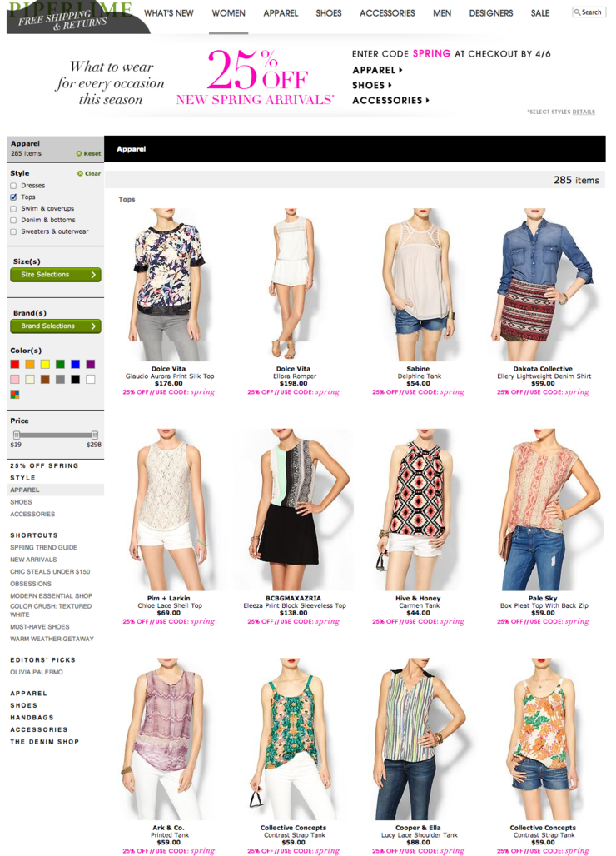Screen dimensions: 616x856
Task: Open the select styles DETAILS link
Action: [584, 112]
